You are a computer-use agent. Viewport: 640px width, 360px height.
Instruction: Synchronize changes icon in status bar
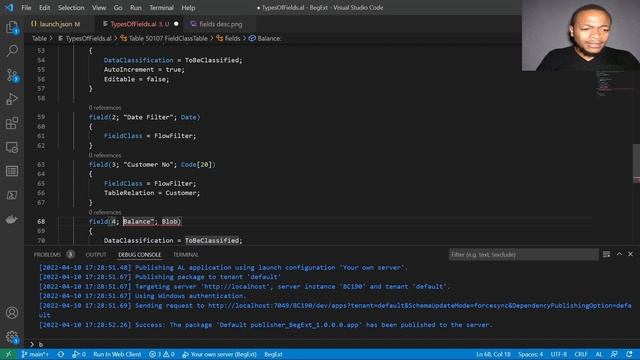[61, 354]
